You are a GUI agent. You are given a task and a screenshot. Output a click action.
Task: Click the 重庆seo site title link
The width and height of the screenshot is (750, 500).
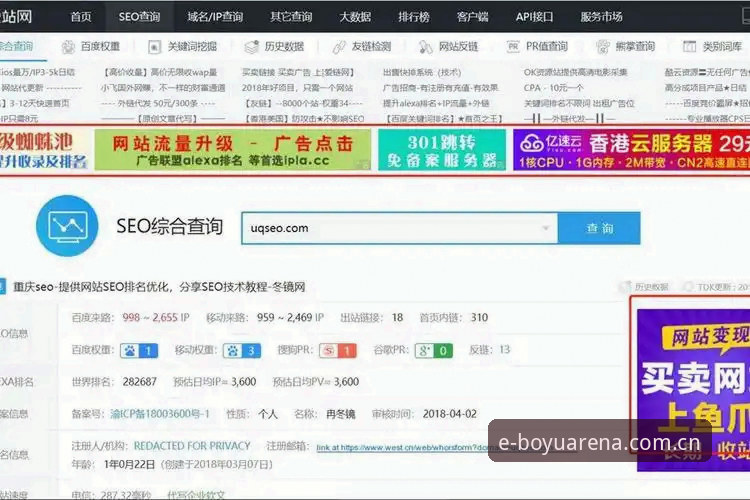pos(159,287)
